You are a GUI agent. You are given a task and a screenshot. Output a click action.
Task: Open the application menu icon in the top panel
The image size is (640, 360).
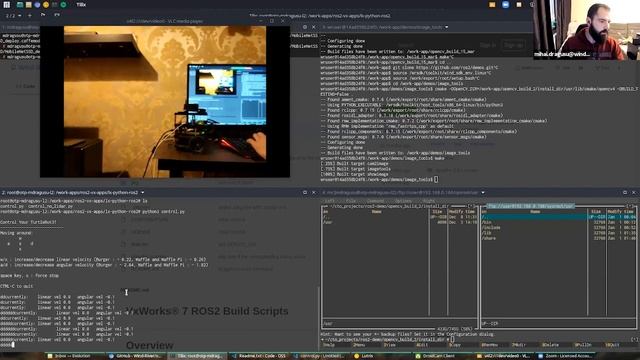(7, 5)
